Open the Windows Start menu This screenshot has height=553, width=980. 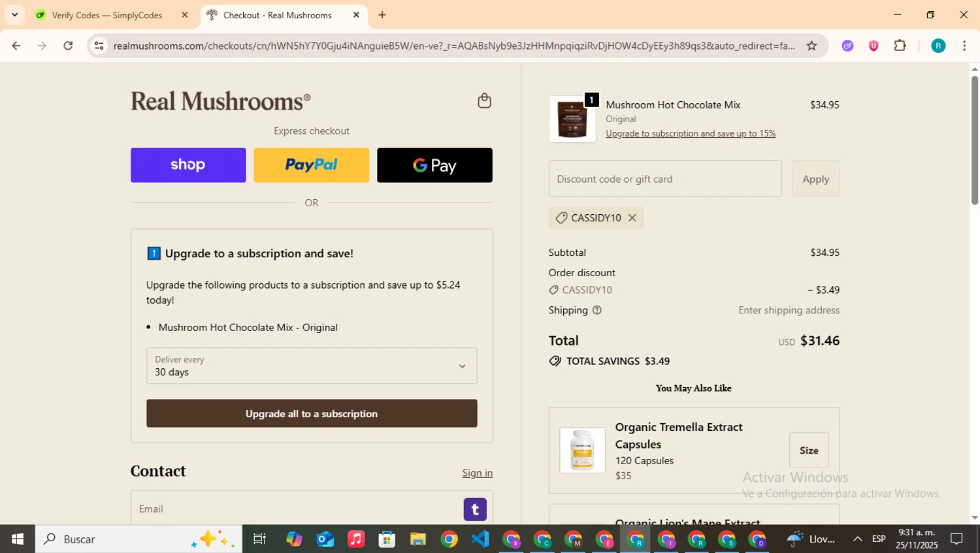[18, 539]
